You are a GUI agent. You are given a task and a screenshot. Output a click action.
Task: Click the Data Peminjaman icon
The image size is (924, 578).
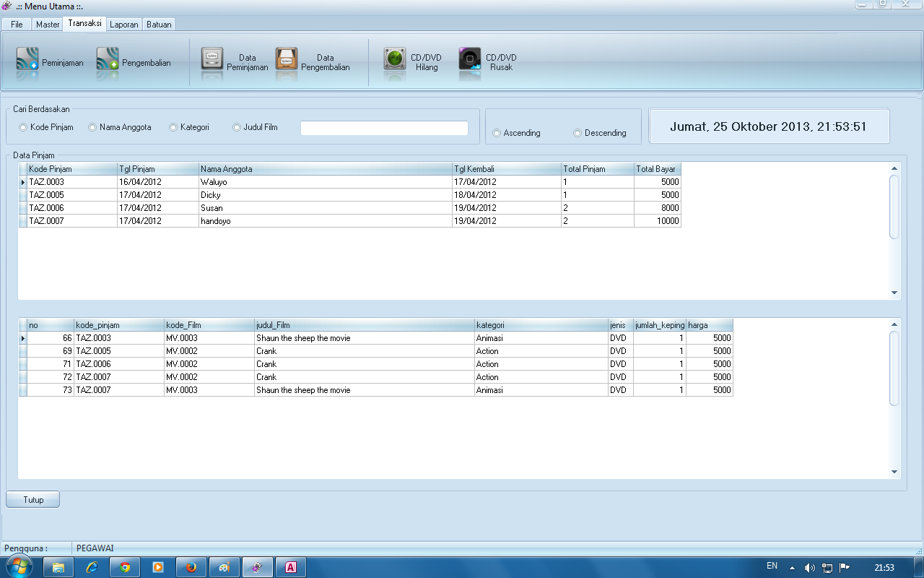point(236,61)
